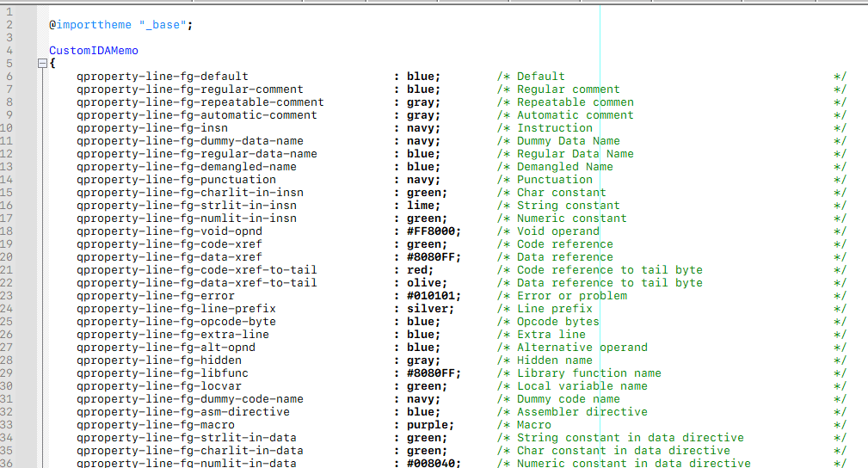Click 'qproperty-line-fg-alt-opnd' property name
Screen dimensions: 868x468
[x=166, y=348]
